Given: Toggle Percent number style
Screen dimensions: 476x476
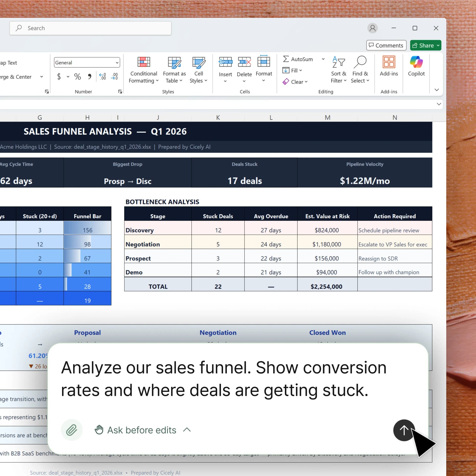Looking at the screenshot, I should [77, 76].
